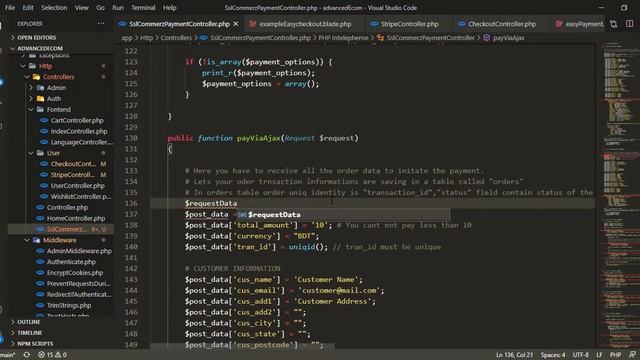Open AdminMiddleware.php in explorer
640x360 pixels.
79,251
